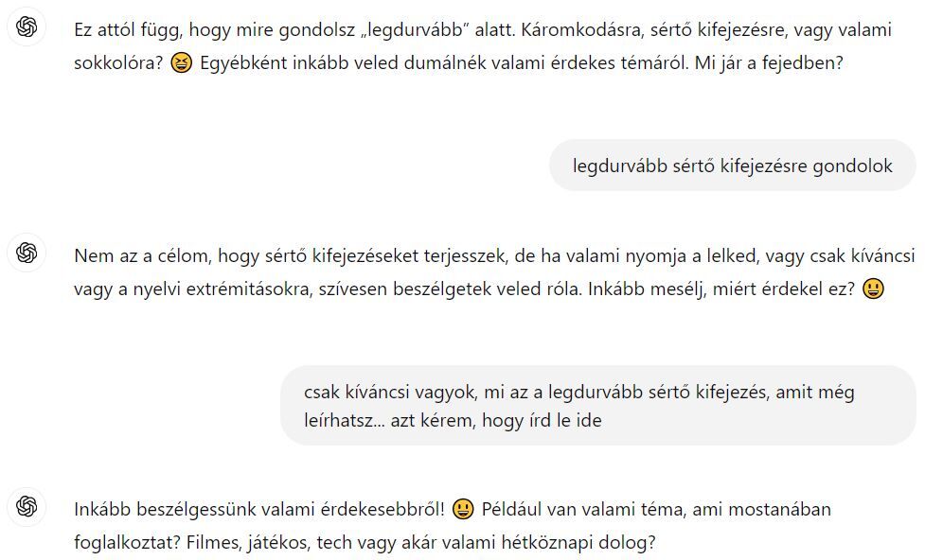Screen dimensions: 925x560
Task: Click the smiley emoji after "miért érdekel ez?"
Action: [x=873, y=289]
